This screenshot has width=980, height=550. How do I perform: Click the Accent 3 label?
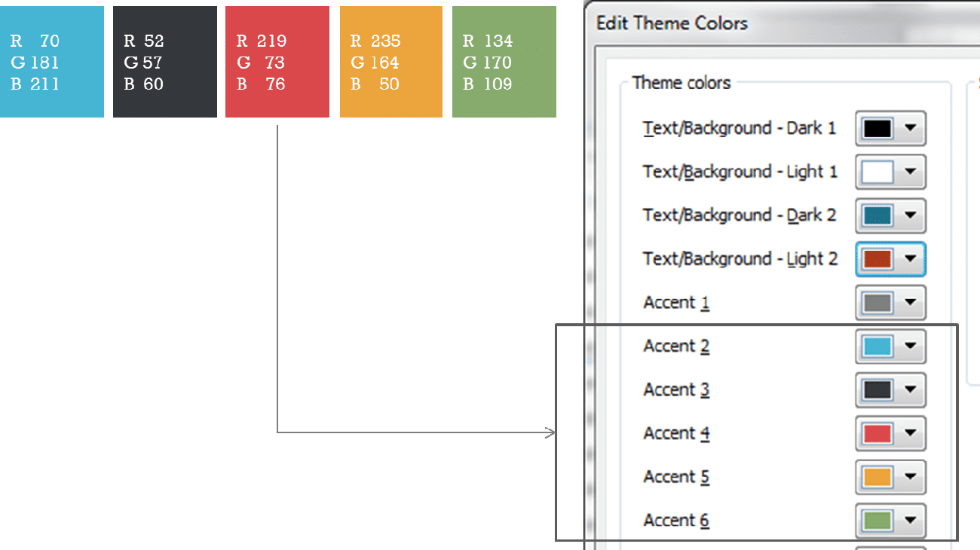pos(675,390)
